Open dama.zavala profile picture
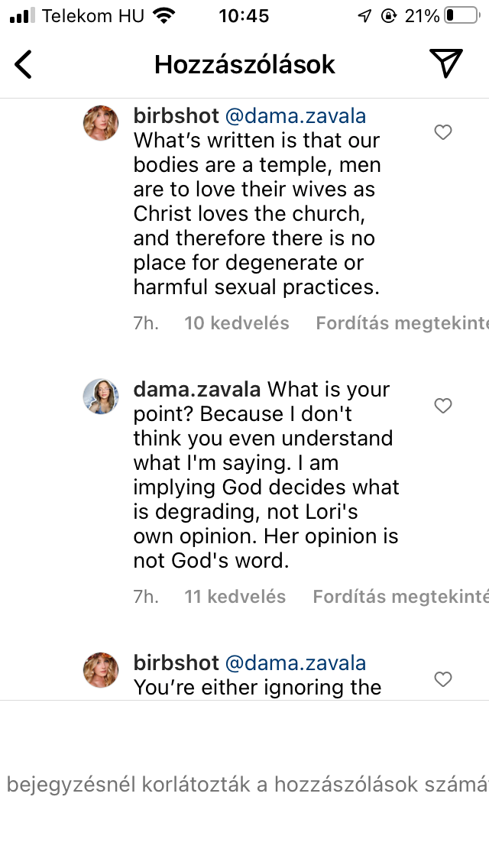 (x=101, y=396)
